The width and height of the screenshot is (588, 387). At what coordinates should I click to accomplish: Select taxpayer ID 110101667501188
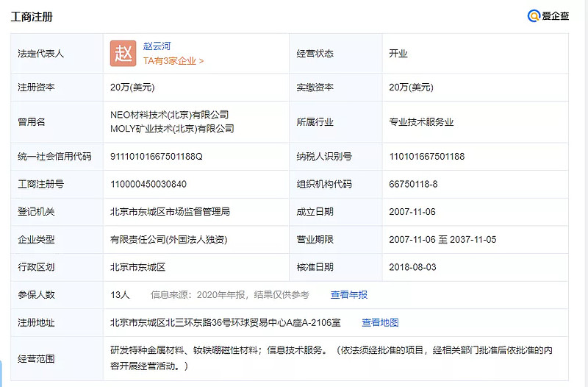pos(427,157)
